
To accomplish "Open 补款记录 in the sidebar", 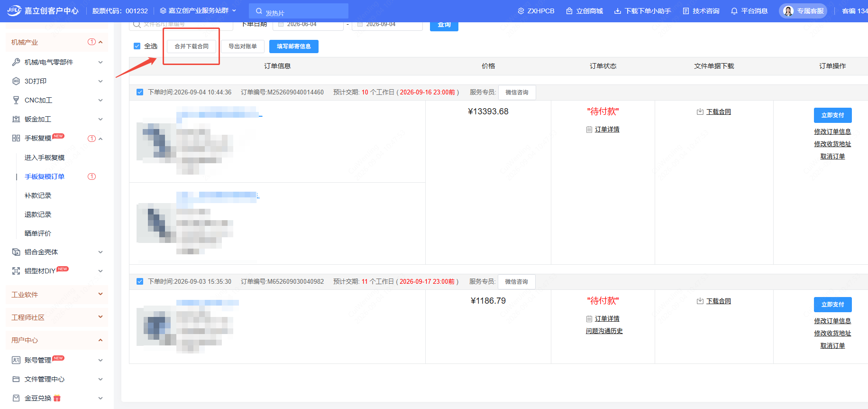I will tap(38, 195).
